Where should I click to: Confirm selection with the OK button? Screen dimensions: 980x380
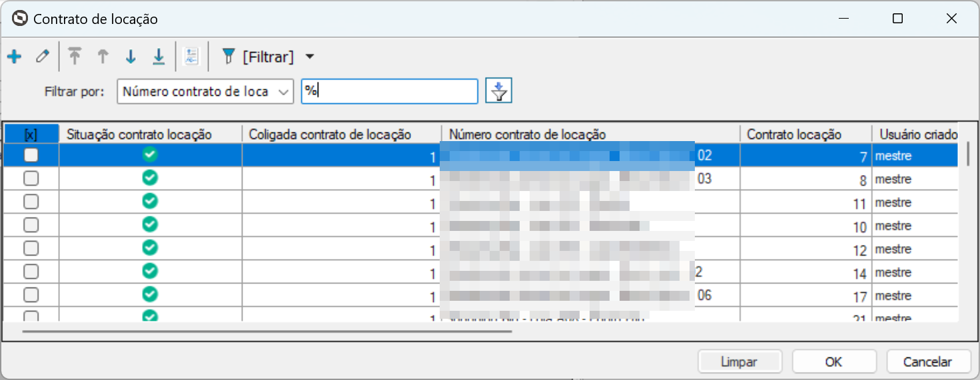[833, 362]
